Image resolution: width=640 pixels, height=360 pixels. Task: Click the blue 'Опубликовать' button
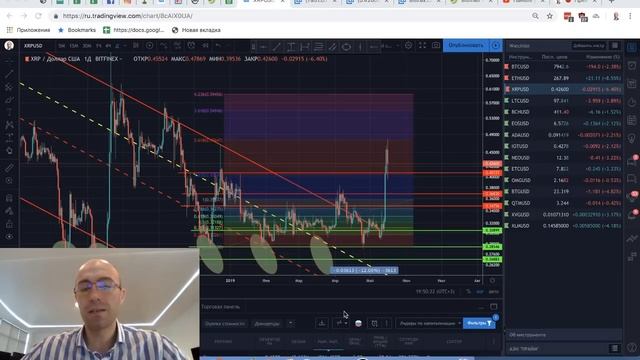coord(466,45)
